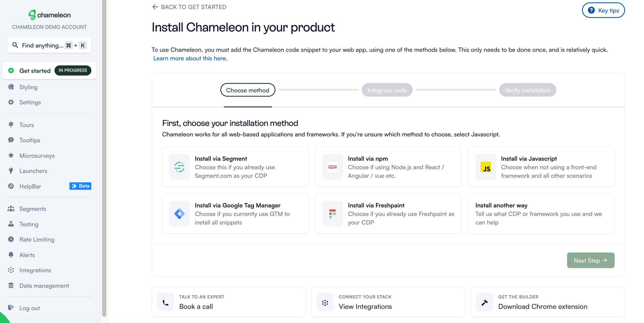Select the Choose method step tab
The height and width of the screenshot is (323, 644).
tap(248, 90)
